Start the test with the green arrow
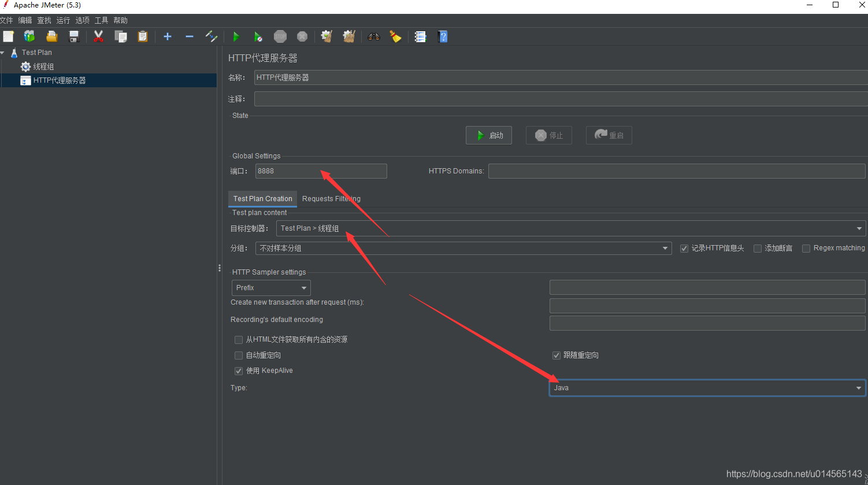 coord(236,36)
